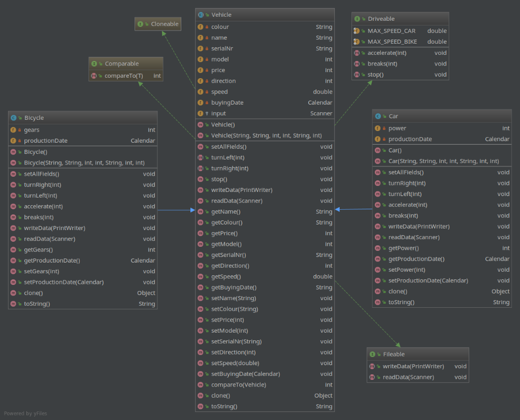Click method icon beside compareTo(Vehicle)
520x420 pixels.
click(x=200, y=385)
